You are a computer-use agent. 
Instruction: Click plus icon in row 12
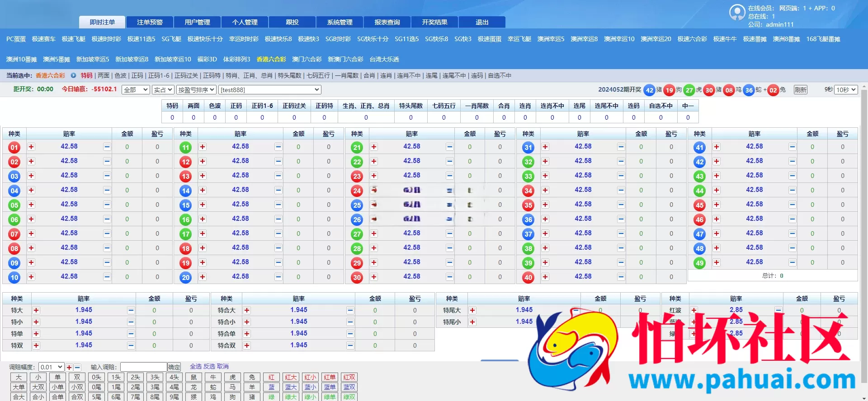click(x=203, y=161)
